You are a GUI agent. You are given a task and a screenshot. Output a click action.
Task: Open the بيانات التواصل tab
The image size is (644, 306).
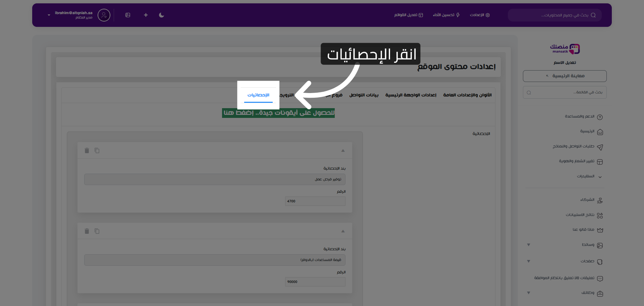pos(363,95)
